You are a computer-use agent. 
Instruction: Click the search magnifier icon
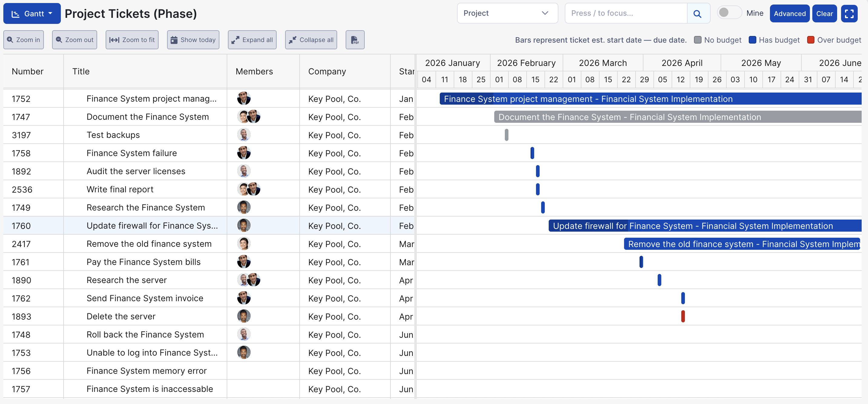click(698, 14)
